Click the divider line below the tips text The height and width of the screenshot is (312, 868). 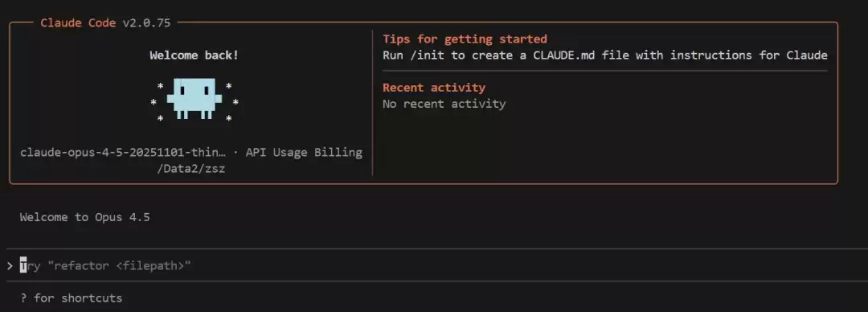click(605, 71)
